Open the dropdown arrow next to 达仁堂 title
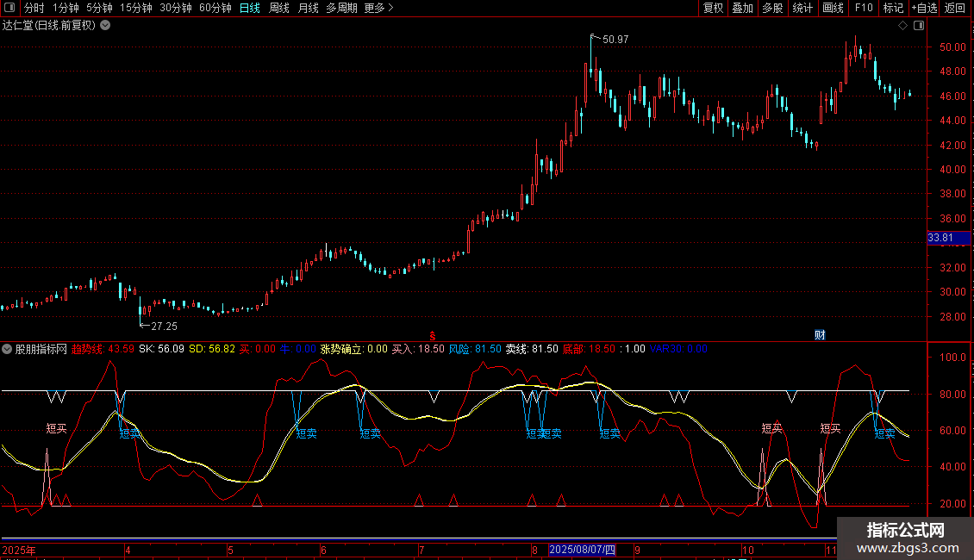The image size is (974, 560). coord(106,26)
